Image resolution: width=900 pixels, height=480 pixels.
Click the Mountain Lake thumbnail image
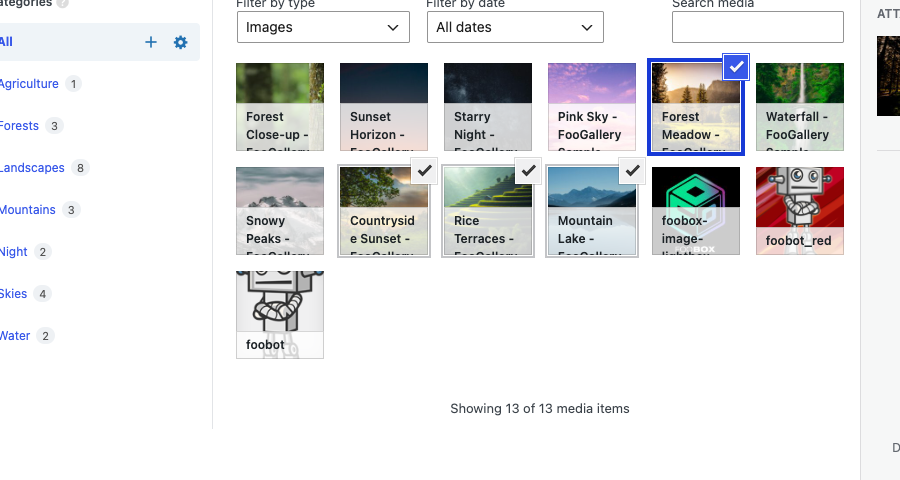(x=592, y=211)
